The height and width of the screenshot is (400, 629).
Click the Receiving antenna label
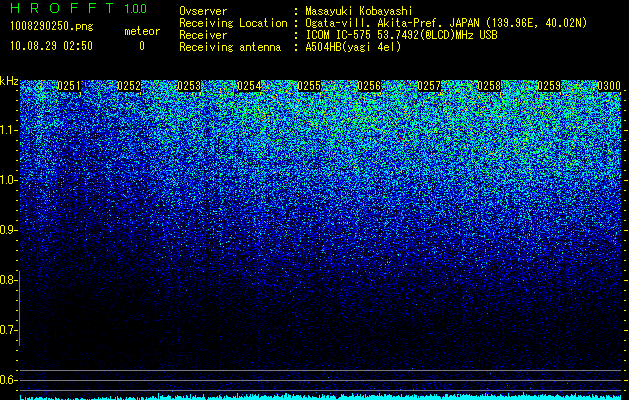(230, 47)
